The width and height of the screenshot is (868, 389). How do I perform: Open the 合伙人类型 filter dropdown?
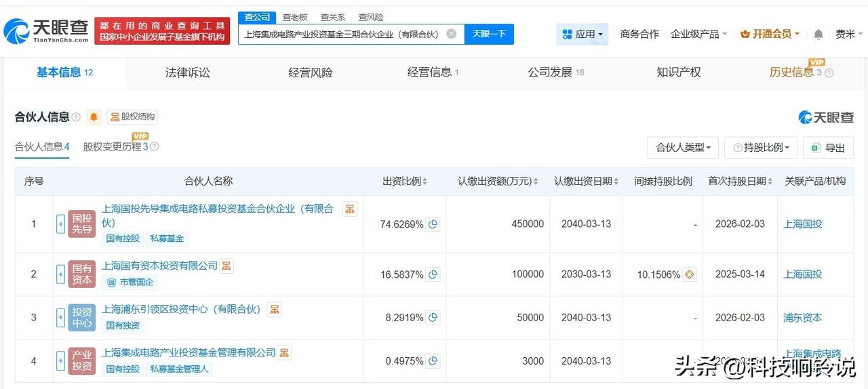point(683,147)
